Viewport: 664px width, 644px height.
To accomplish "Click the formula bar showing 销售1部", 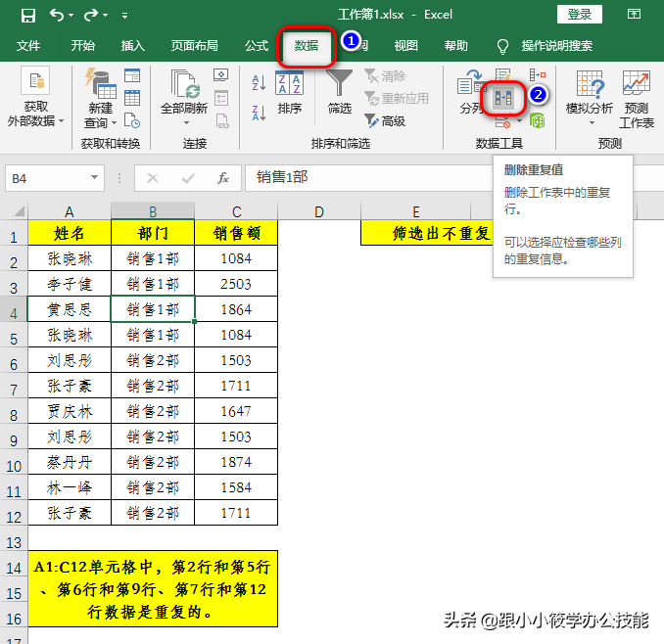I will click(368, 178).
